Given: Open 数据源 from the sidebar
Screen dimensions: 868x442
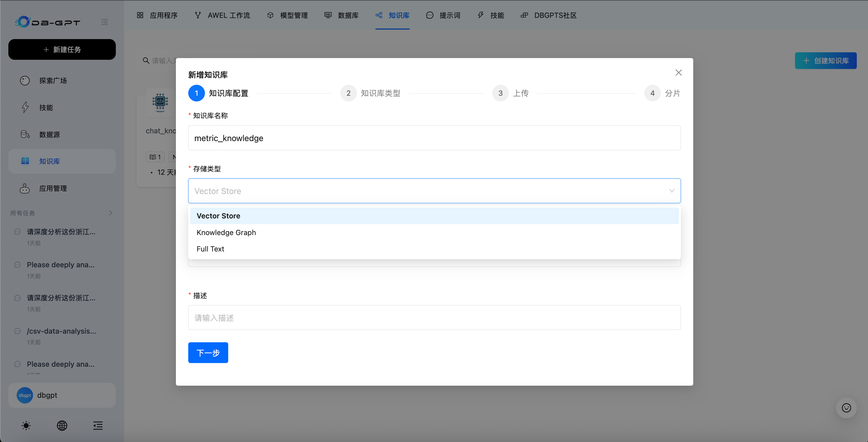Looking at the screenshot, I should point(49,134).
